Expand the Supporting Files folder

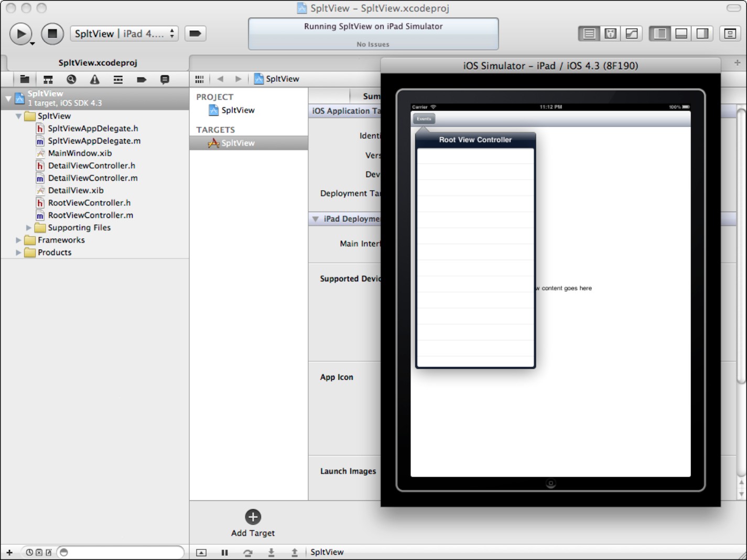coord(29,228)
